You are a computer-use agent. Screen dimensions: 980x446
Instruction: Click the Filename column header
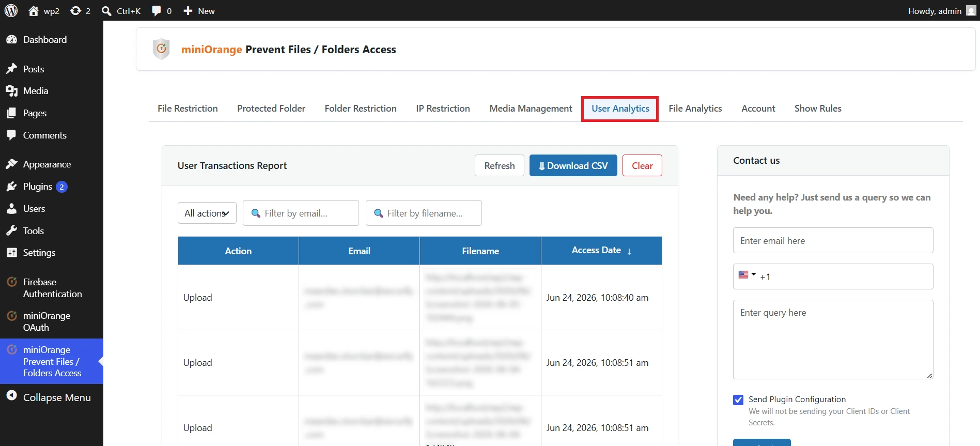480,251
